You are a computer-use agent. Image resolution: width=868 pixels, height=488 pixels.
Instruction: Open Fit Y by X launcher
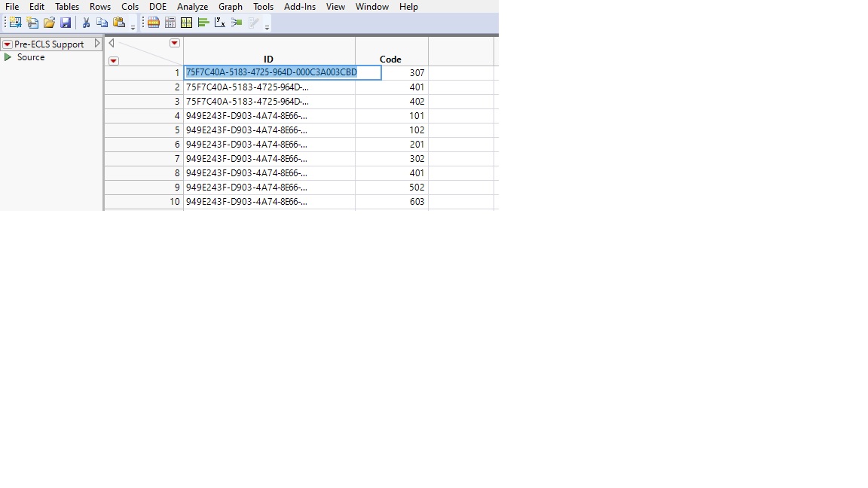click(219, 22)
